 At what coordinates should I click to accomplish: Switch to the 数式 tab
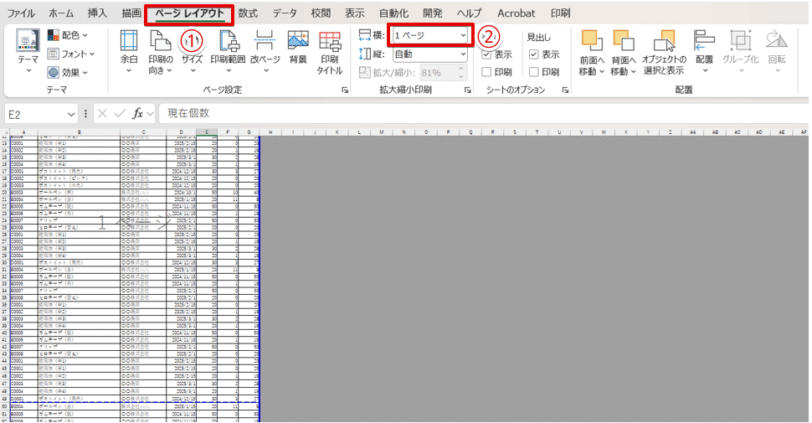tap(248, 13)
